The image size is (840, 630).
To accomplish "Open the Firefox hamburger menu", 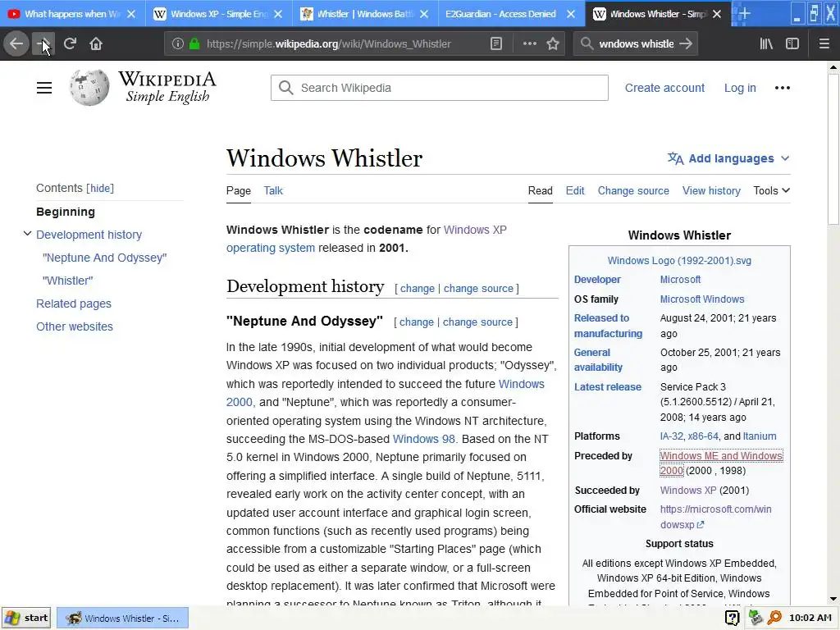I will click(824, 44).
